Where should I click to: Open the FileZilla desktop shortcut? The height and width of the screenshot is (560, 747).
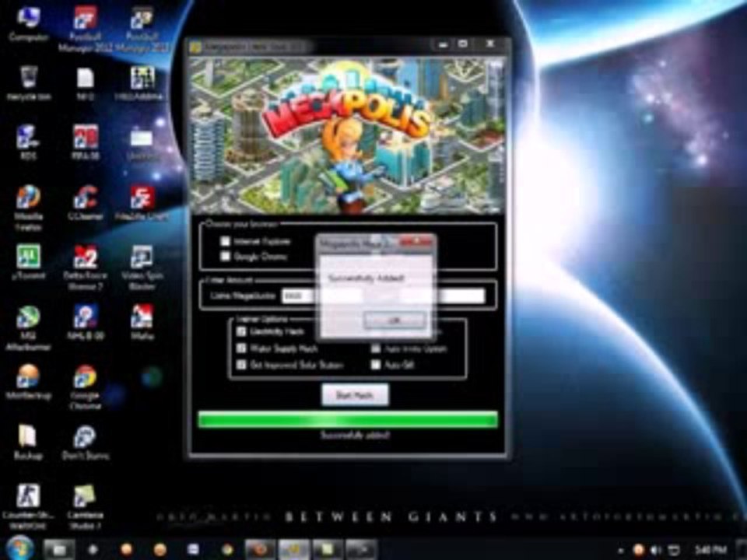(142, 202)
